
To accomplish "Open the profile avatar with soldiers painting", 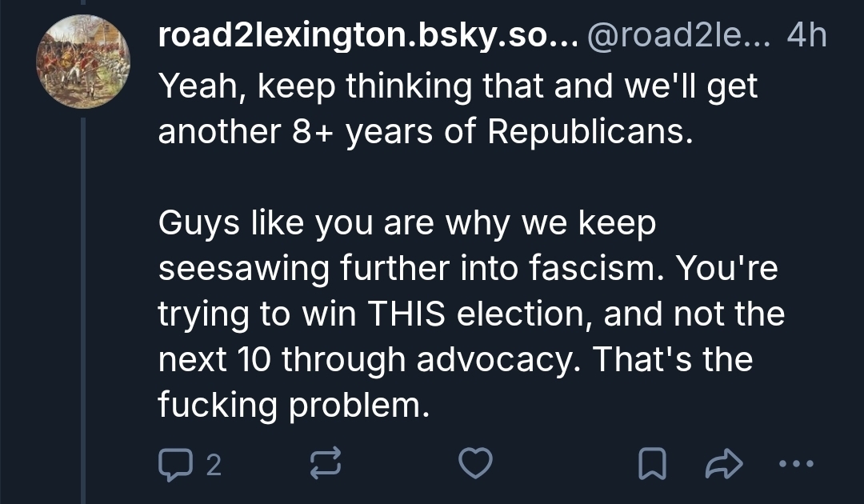I will tap(84, 62).
